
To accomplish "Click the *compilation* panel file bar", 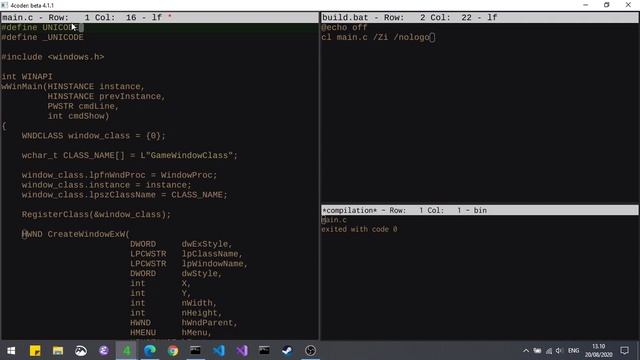I will [x=480, y=210].
